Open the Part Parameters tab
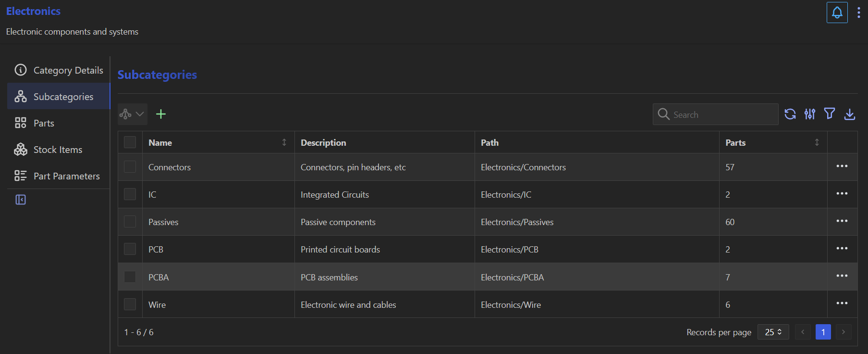The height and width of the screenshot is (354, 868). click(x=66, y=176)
